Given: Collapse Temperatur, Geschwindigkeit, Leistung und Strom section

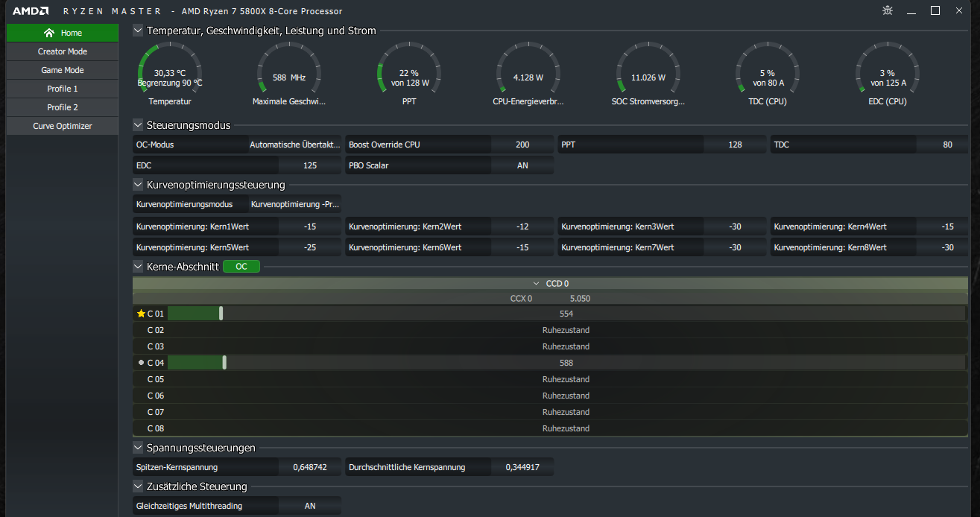Looking at the screenshot, I should point(138,31).
